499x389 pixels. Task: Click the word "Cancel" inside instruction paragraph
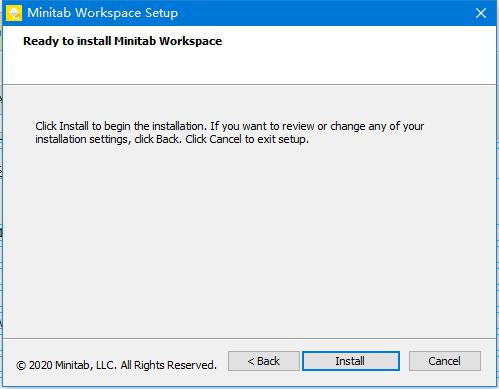(225, 139)
